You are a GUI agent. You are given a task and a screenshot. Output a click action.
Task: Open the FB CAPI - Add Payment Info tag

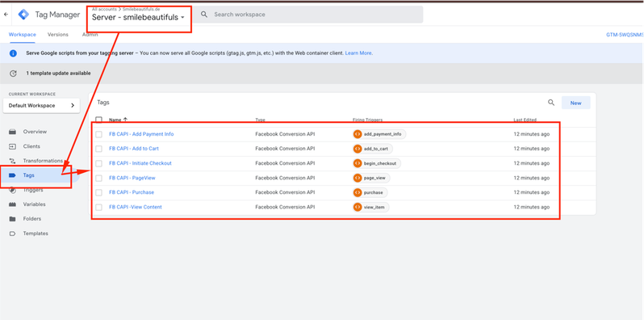tap(141, 134)
